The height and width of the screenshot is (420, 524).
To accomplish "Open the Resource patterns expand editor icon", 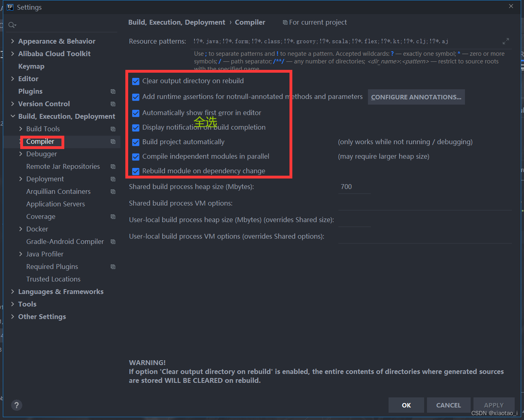I will [506, 41].
